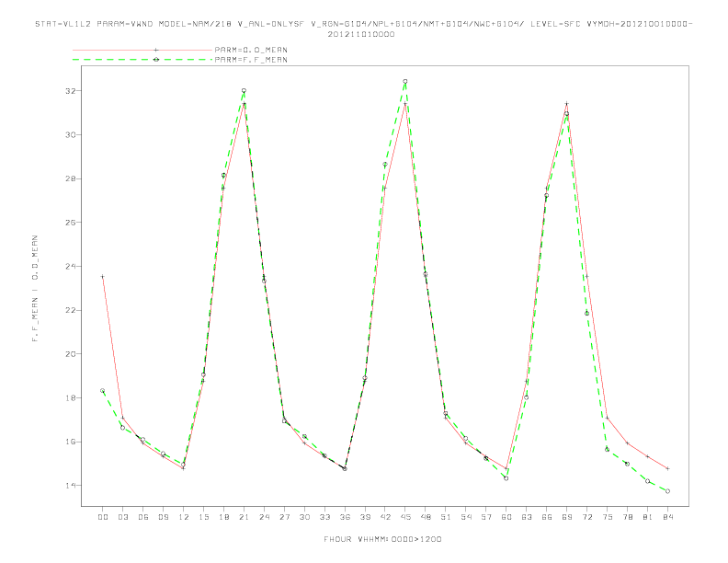Viewport: 728px width, 563px height.
Task: Click x-axis forecast hour label 75
Action: tap(607, 517)
